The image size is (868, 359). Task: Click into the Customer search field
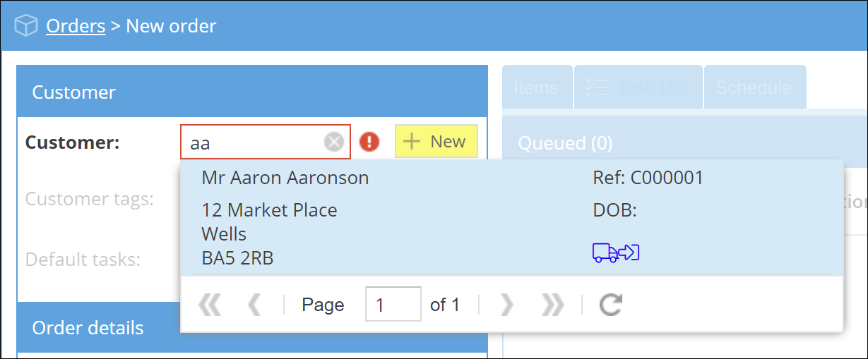point(254,142)
